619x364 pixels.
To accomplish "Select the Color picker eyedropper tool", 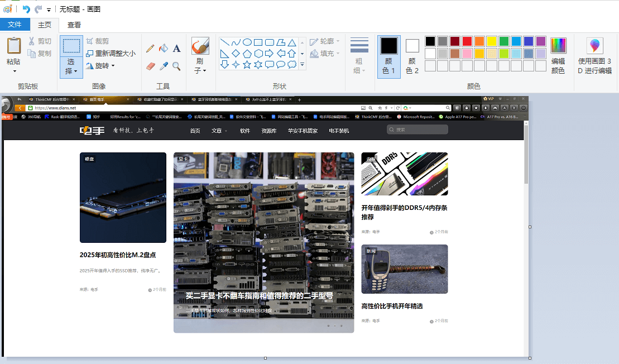I will [164, 65].
